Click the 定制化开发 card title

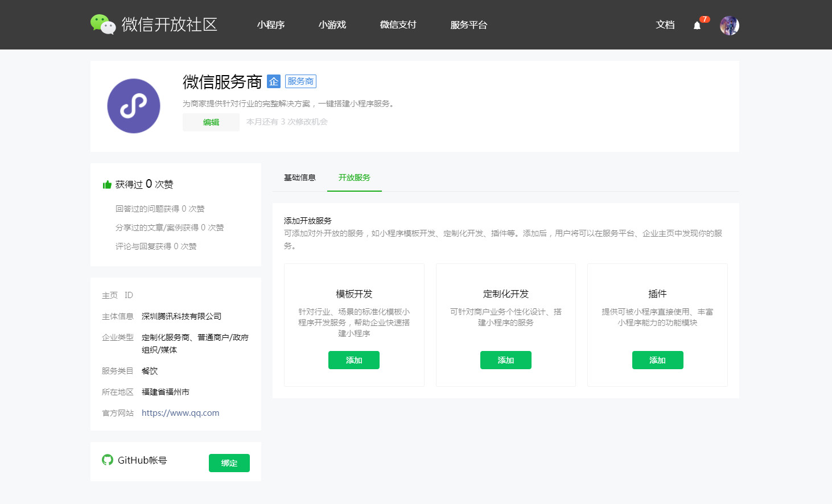506,294
